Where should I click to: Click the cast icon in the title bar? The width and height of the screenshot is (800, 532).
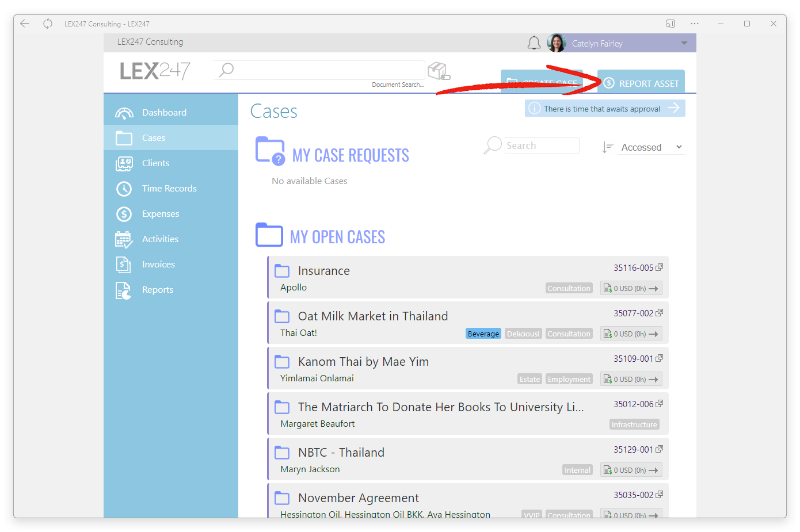click(670, 24)
